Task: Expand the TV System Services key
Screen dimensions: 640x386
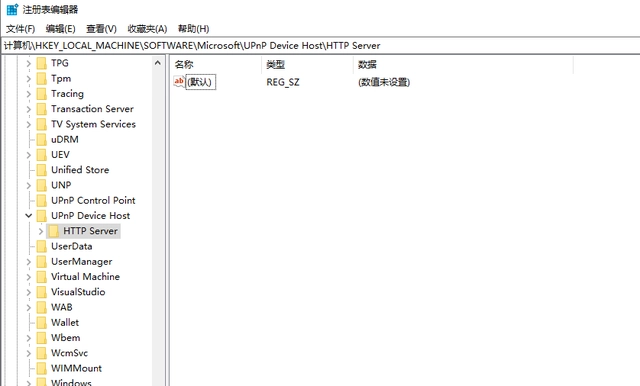Action: click(x=29, y=124)
